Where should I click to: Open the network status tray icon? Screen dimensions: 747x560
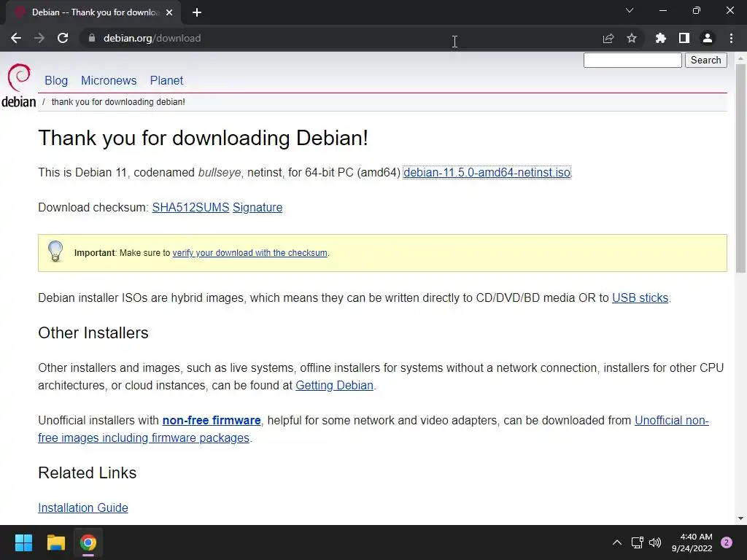(638, 542)
